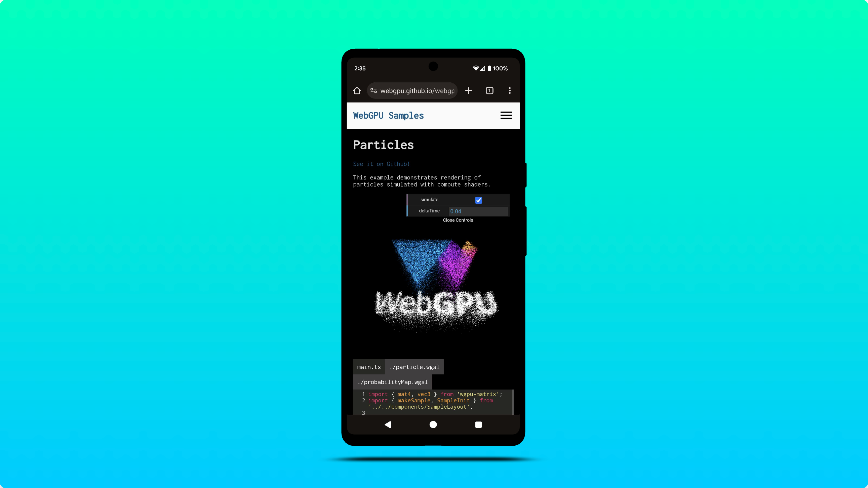868x488 pixels.
Task: Click the hamburger menu icon
Action: (x=506, y=115)
